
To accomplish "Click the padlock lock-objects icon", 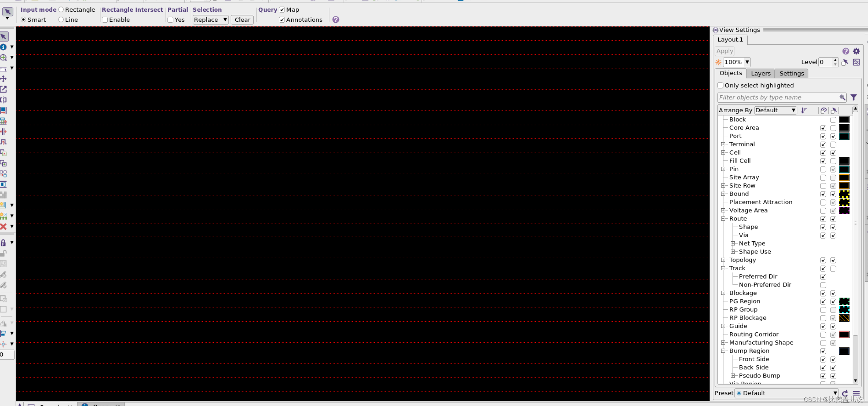I will (3, 243).
